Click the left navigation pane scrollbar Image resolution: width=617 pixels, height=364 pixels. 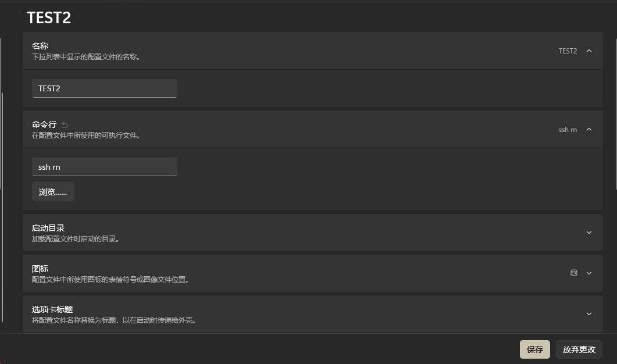coord(2,204)
